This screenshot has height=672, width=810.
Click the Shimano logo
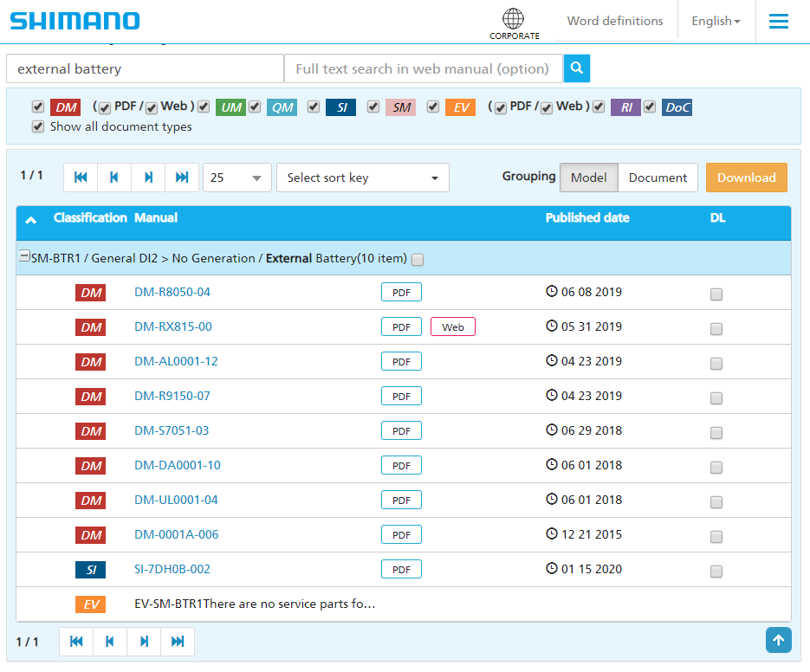pyautogui.click(x=75, y=21)
